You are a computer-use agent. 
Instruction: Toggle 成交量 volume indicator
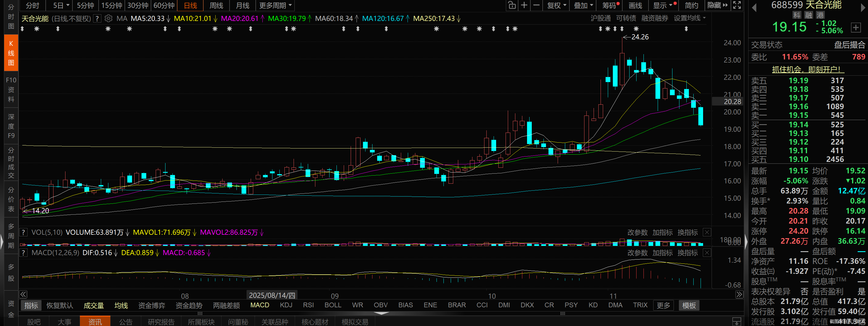coord(94,305)
